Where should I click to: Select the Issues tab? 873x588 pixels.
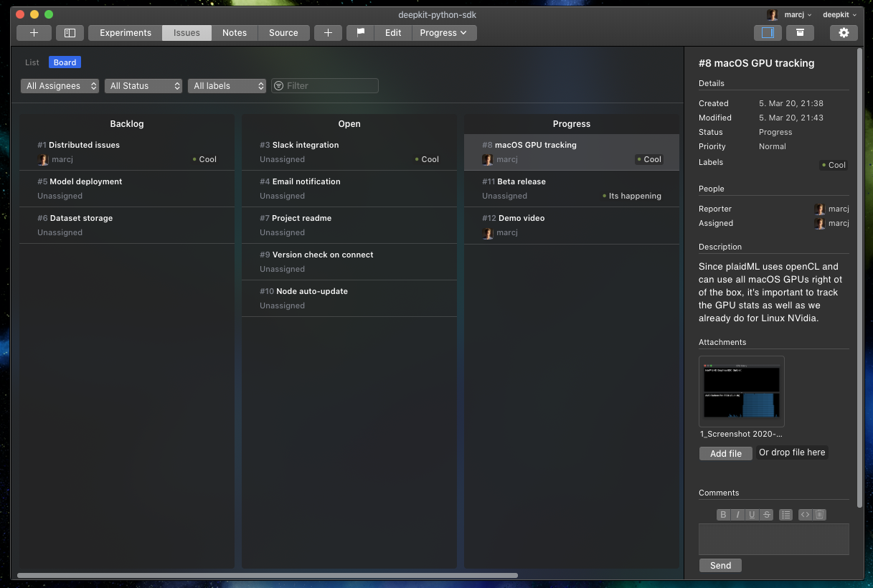click(x=187, y=33)
